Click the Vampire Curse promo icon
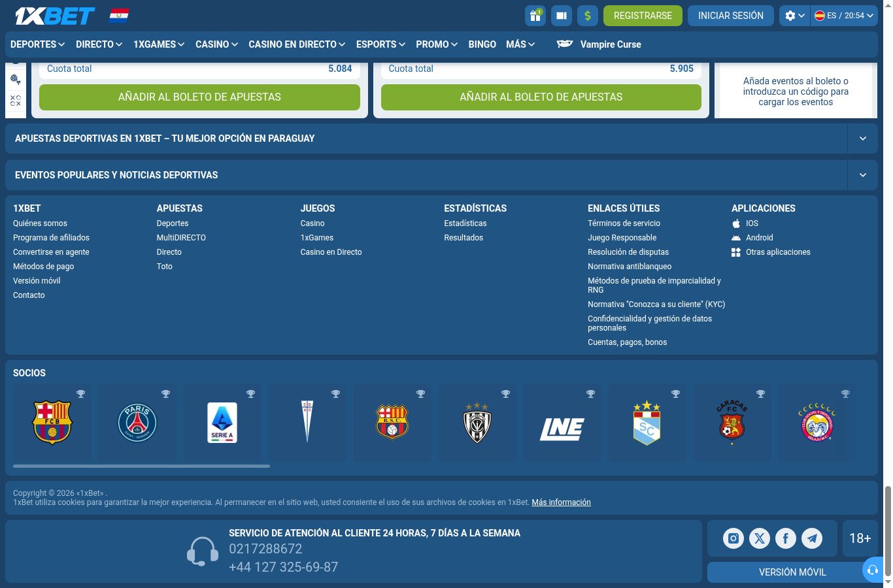 [x=565, y=44]
